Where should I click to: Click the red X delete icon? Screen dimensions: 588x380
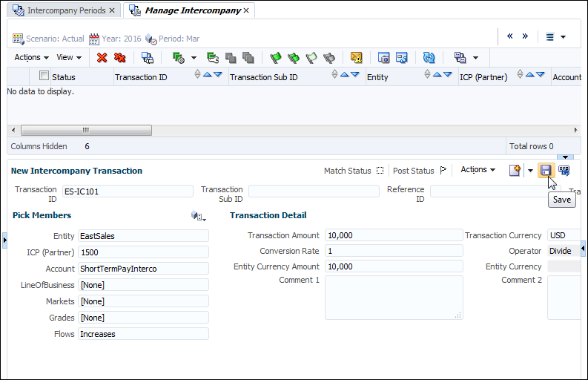(102, 57)
